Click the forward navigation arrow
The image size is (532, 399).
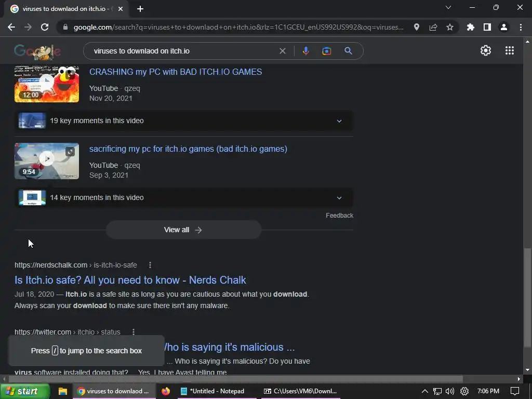[x=28, y=27]
